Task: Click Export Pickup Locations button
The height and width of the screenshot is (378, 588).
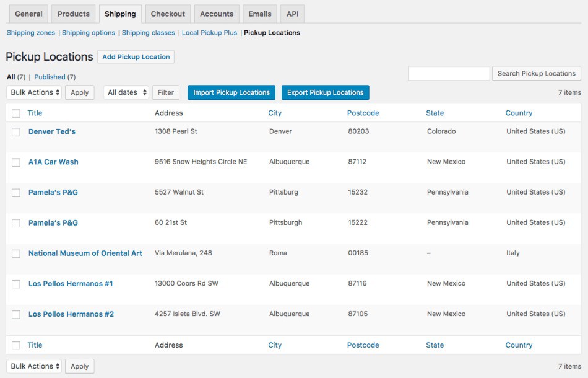Action: click(325, 92)
